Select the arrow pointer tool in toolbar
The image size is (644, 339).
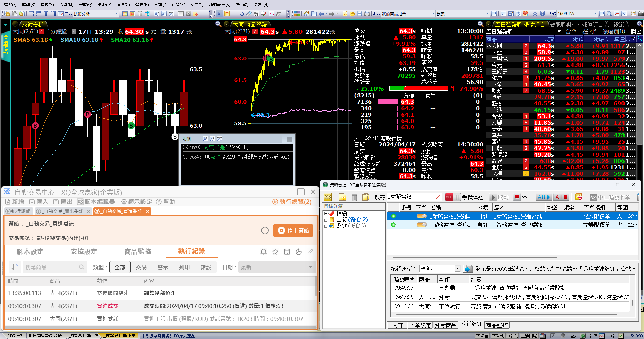pos(219,14)
